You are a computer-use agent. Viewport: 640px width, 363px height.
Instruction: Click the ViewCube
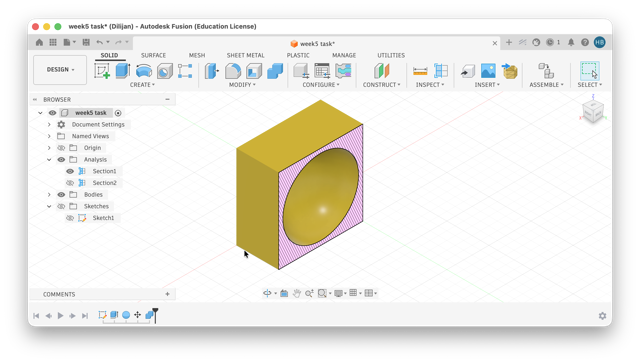click(593, 110)
